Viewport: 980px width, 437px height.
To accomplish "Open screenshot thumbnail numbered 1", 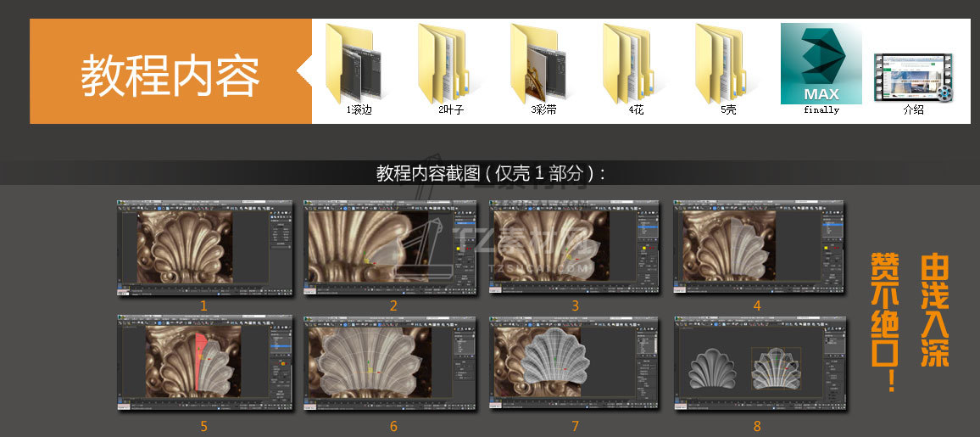I will click(204, 248).
